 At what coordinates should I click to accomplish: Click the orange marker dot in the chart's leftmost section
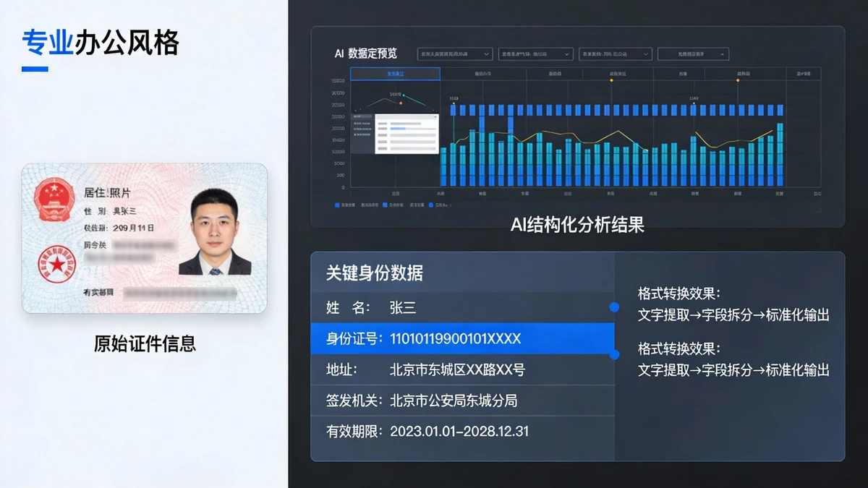point(401,103)
